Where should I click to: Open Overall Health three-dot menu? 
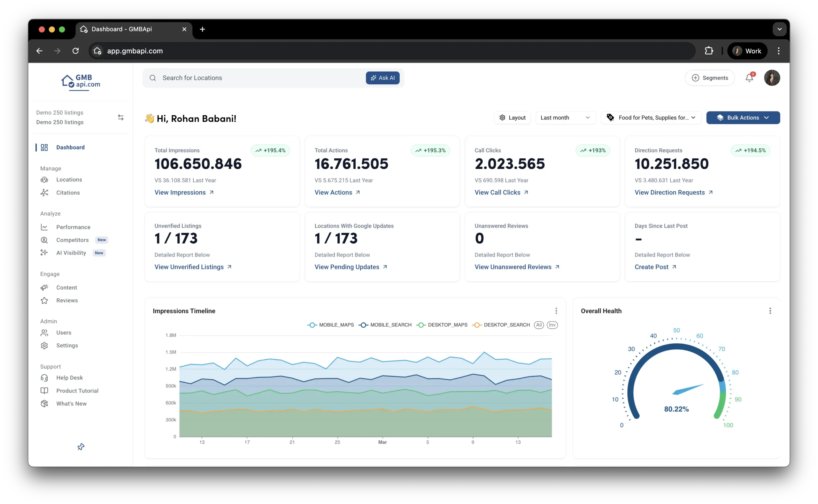pyautogui.click(x=770, y=311)
